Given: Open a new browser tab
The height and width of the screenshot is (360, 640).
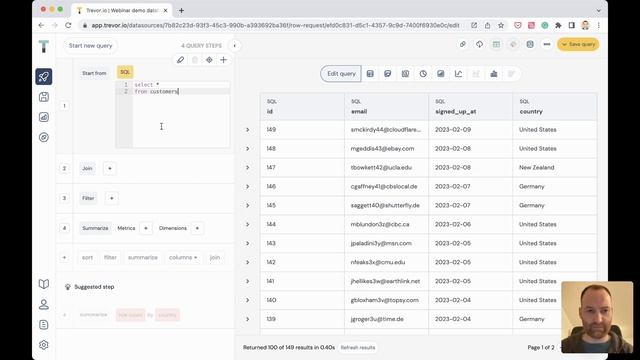Looking at the screenshot, I should (x=181, y=11).
